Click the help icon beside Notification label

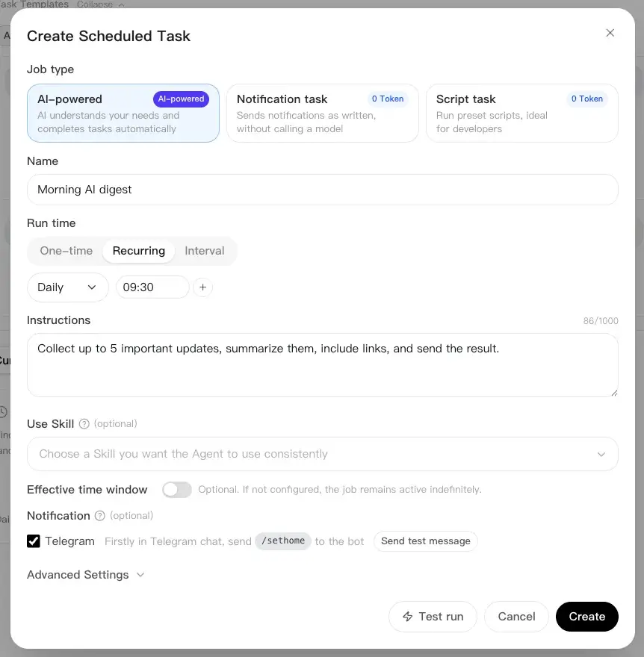(x=100, y=515)
